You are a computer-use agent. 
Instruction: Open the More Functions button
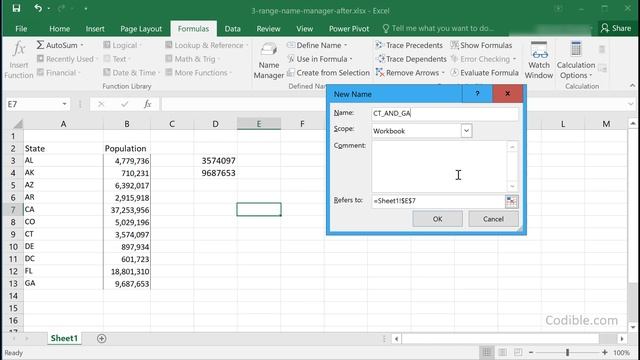(199, 73)
